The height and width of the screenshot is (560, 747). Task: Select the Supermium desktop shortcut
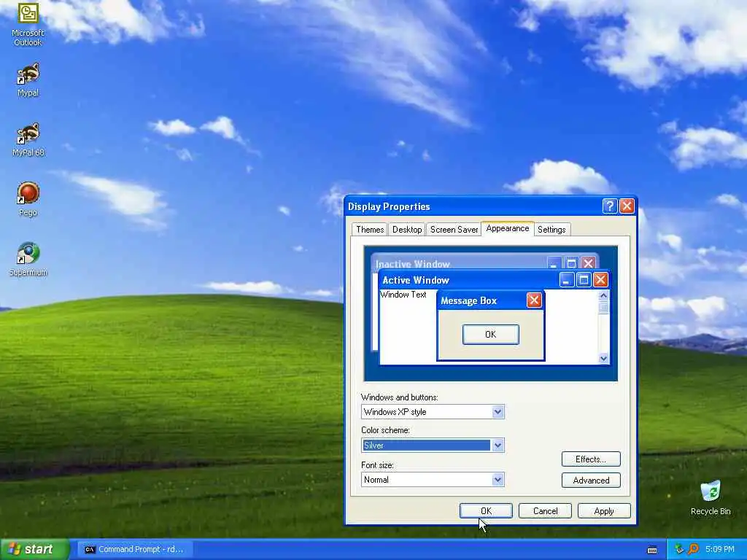[28, 259]
